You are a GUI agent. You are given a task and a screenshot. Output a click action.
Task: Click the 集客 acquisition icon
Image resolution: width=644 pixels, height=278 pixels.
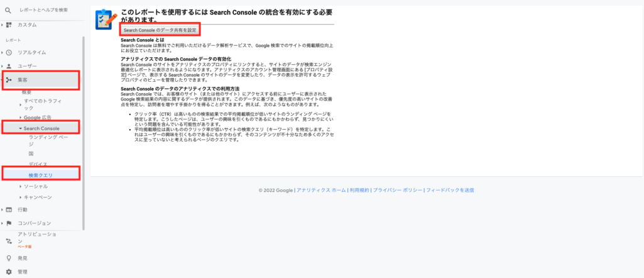[x=9, y=81]
